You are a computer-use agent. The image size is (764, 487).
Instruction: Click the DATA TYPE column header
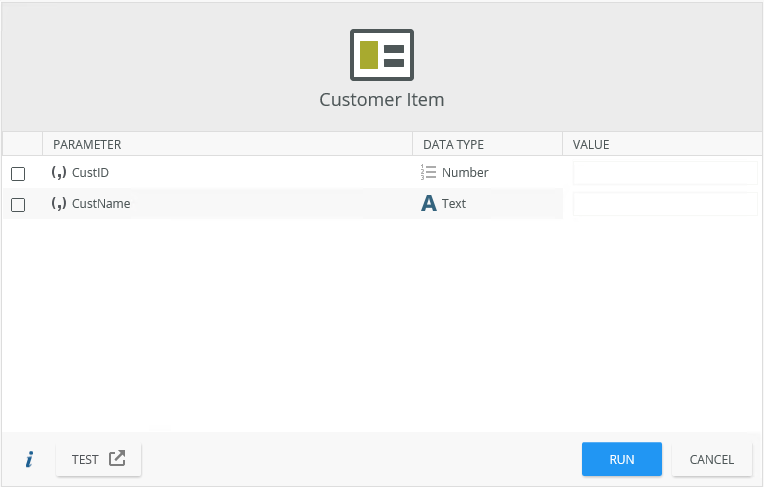[x=453, y=145]
